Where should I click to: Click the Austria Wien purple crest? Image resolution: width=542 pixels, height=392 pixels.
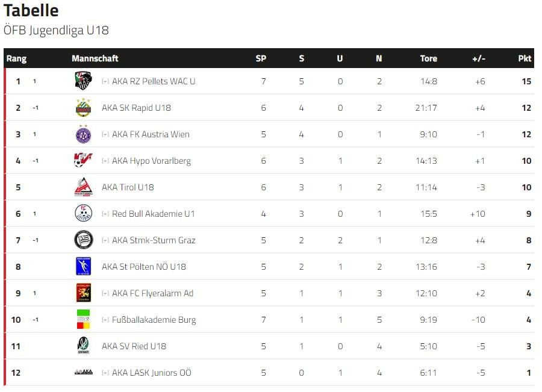point(83,134)
